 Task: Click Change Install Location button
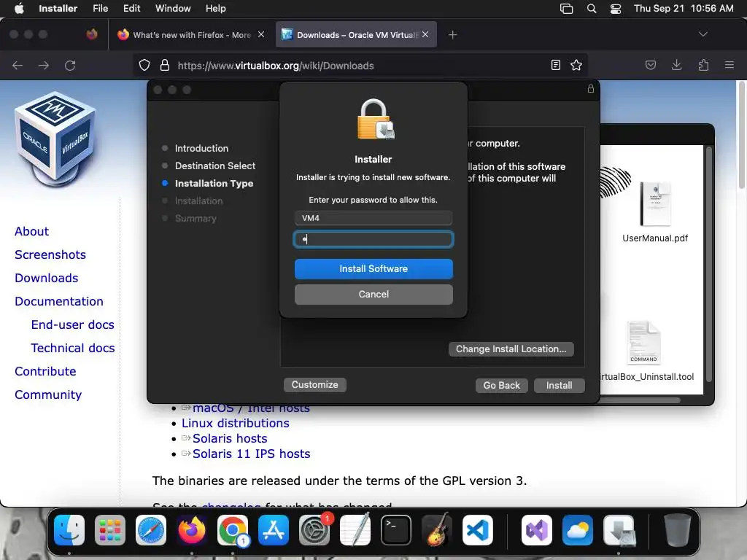(511, 349)
